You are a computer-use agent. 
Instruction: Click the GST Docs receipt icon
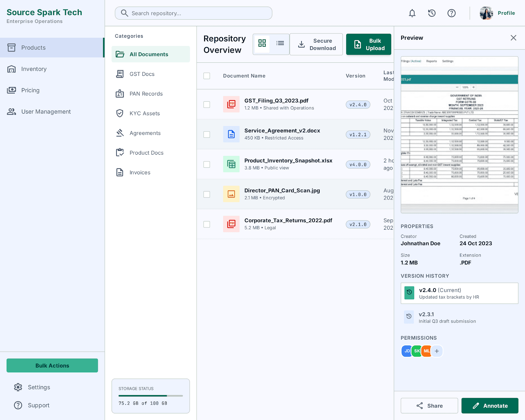[120, 74]
